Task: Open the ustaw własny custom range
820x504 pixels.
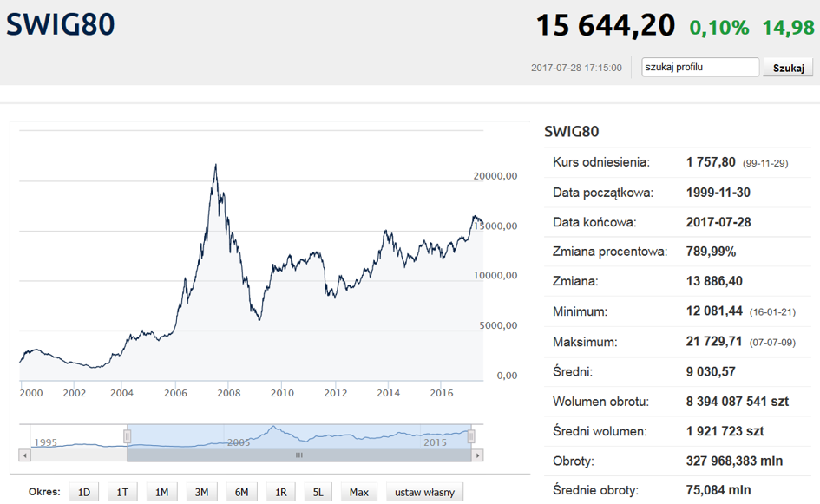Action: pos(424,492)
